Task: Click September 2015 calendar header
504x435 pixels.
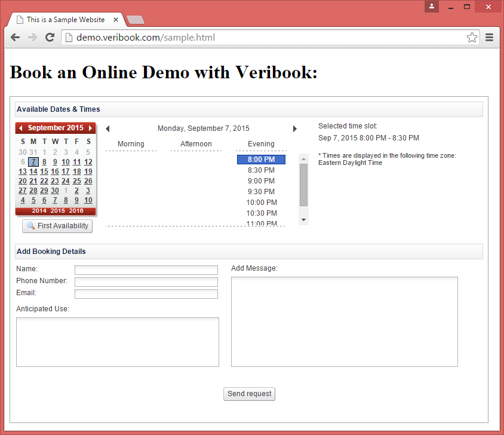Action: coord(56,128)
